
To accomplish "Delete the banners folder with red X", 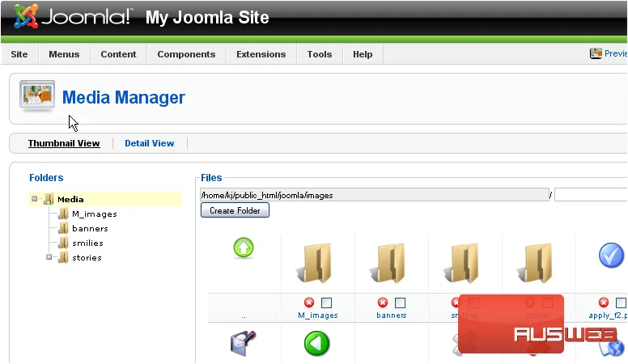I will (x=383, y=303).
